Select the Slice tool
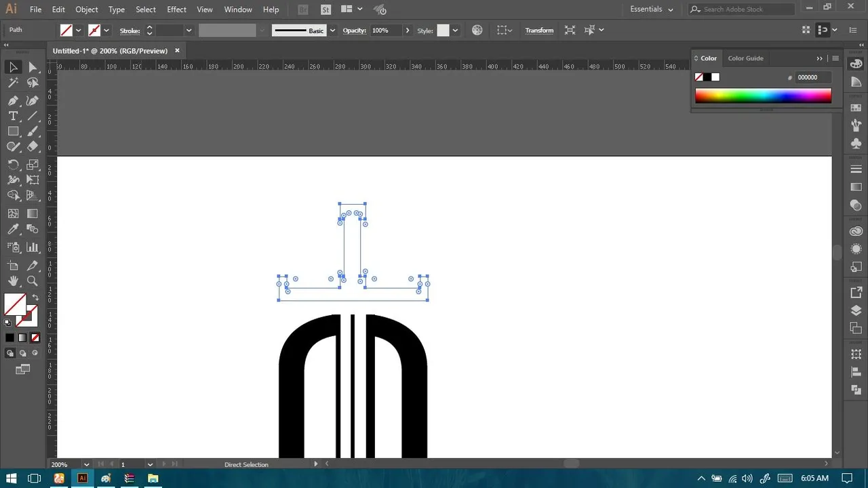The height and width of the screenshot is (488, 868). click(32, 266)
